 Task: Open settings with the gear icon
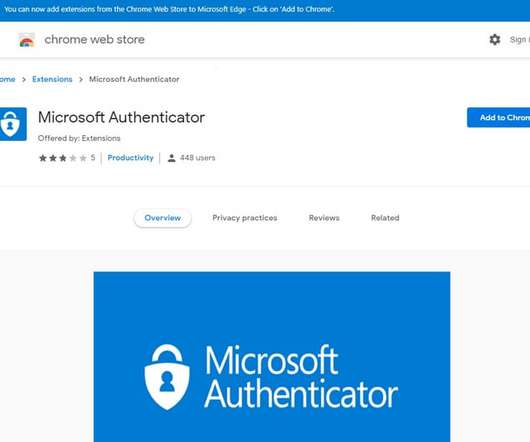tap(495, 40)
